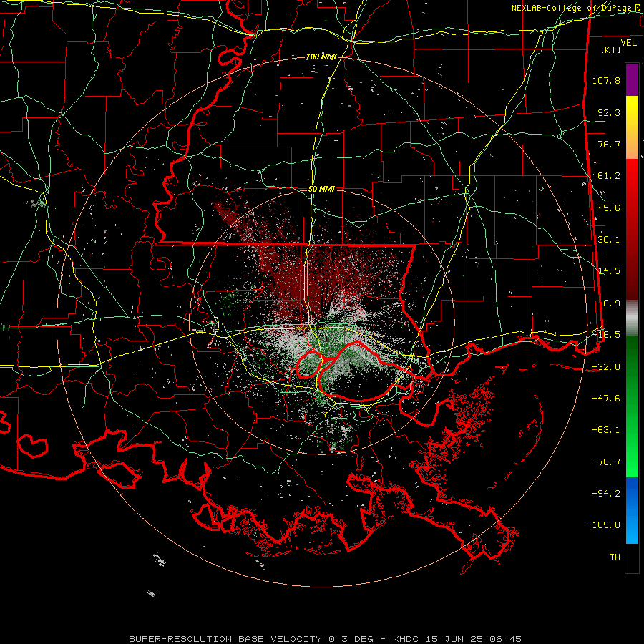Select the 107.8 legend value

(x=606, y=80)
